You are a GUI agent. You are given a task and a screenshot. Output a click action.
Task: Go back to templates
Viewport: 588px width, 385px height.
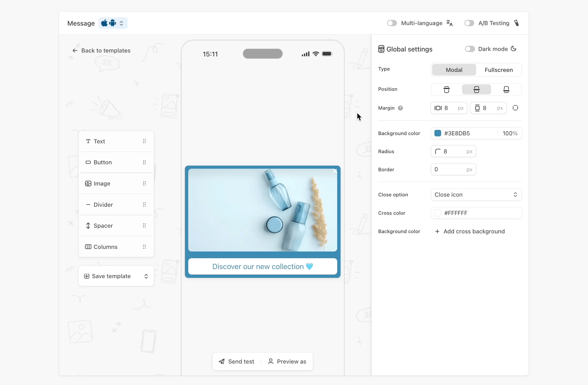101,51
